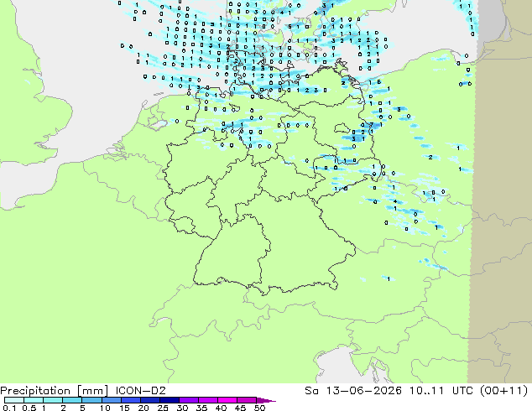
Task: Click the 0.1 to 0.5 mm legend swatch
Action: click(x=14, y=400)
